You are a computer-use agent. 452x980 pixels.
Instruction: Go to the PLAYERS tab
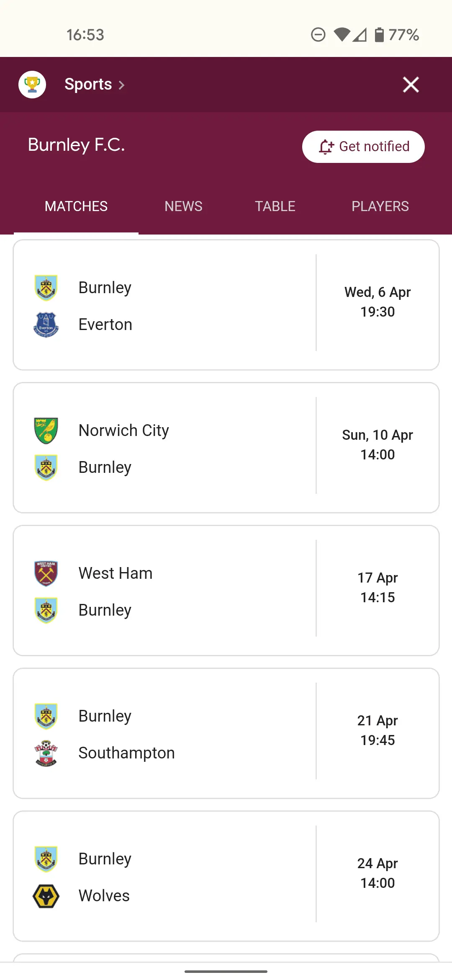point(380,206)
